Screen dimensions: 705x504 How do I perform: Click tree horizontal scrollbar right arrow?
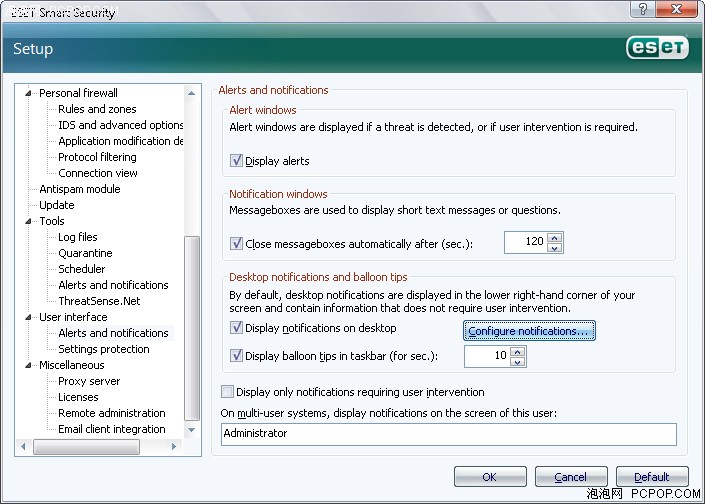click(174, 446)
